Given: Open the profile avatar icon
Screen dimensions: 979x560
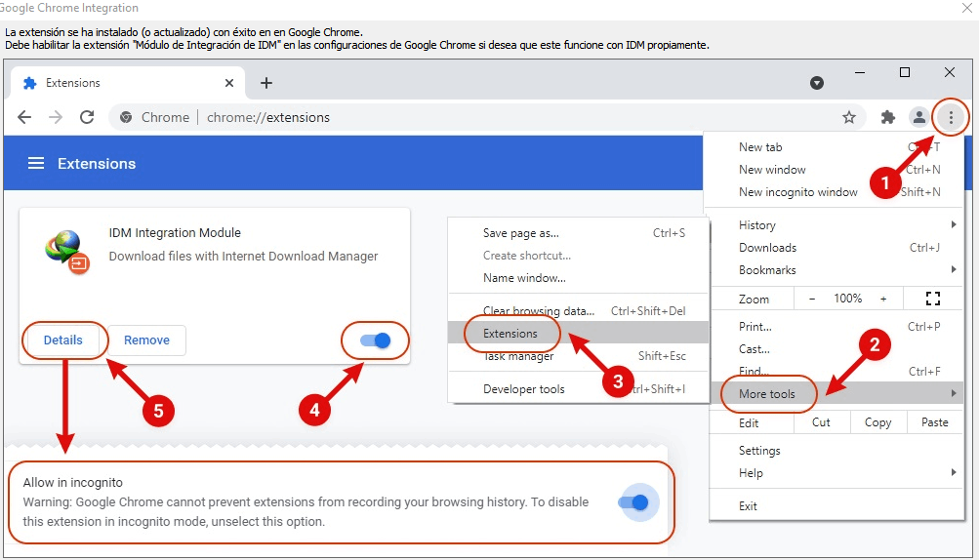Looking at the screenshot, I should point(918,117).
